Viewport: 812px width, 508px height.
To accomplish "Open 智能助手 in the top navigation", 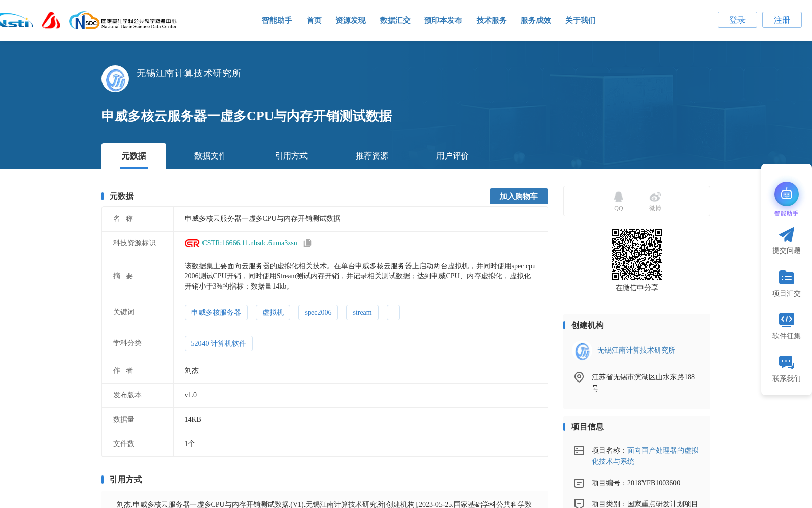I will 277,20.
